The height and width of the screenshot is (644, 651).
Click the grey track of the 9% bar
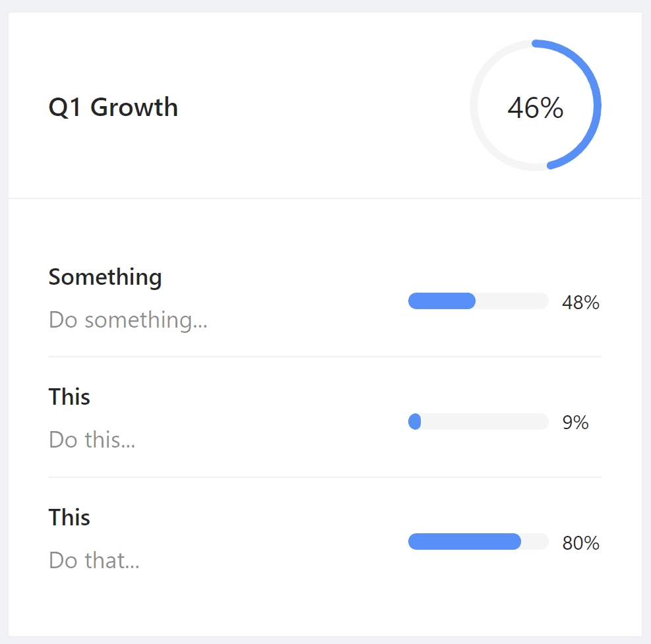click(x=485, y=422)
